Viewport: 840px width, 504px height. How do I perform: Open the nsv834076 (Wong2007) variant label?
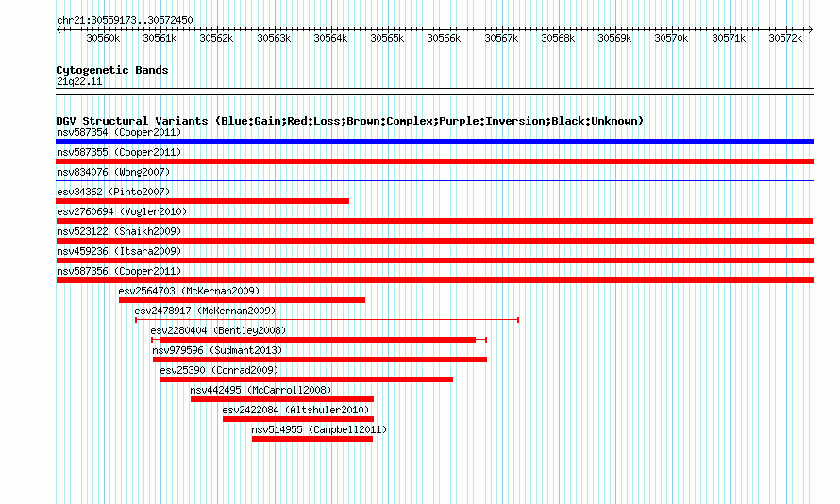pos(113,172)
